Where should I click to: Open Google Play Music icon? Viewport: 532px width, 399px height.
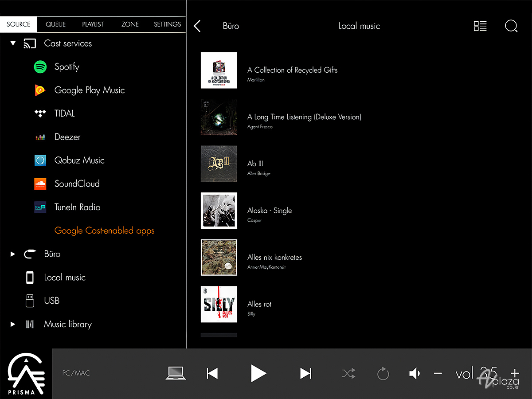pos(40,90)
